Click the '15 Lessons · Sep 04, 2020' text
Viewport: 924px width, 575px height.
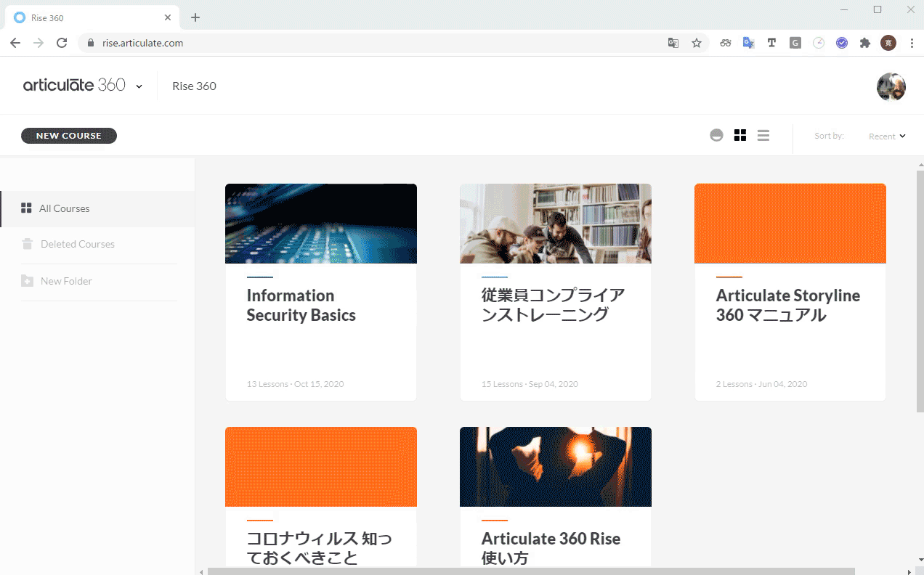coord(530,384)
